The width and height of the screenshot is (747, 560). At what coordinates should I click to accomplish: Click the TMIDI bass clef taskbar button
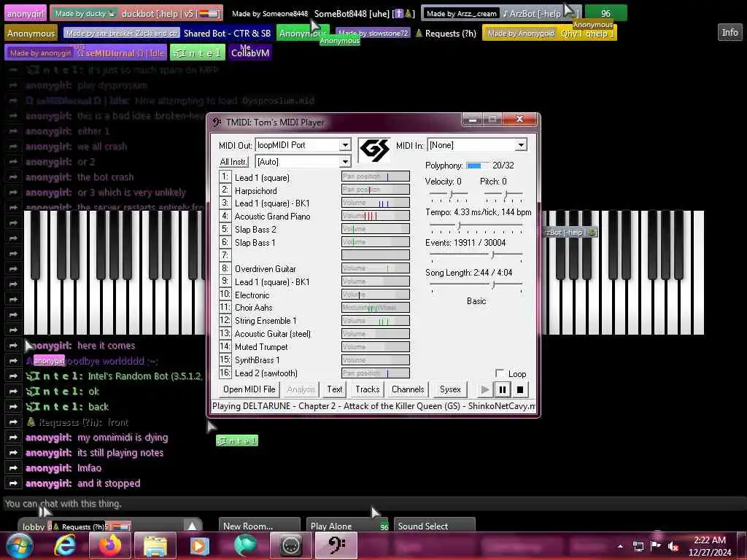(x=337, y=545)
